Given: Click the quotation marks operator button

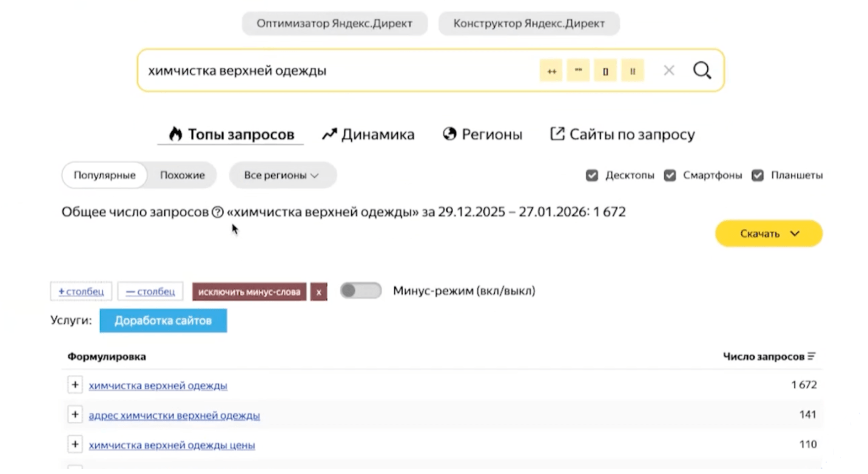Looking at the screenshot, I should [578, 71].
